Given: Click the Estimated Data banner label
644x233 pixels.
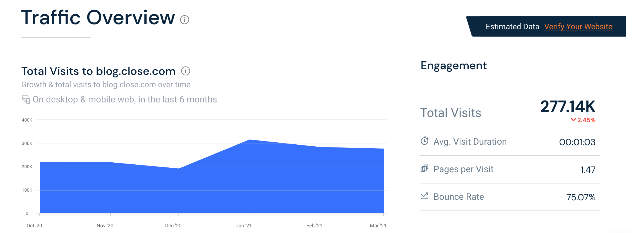Looking at the screenshot, I should [x=512, y=26].
